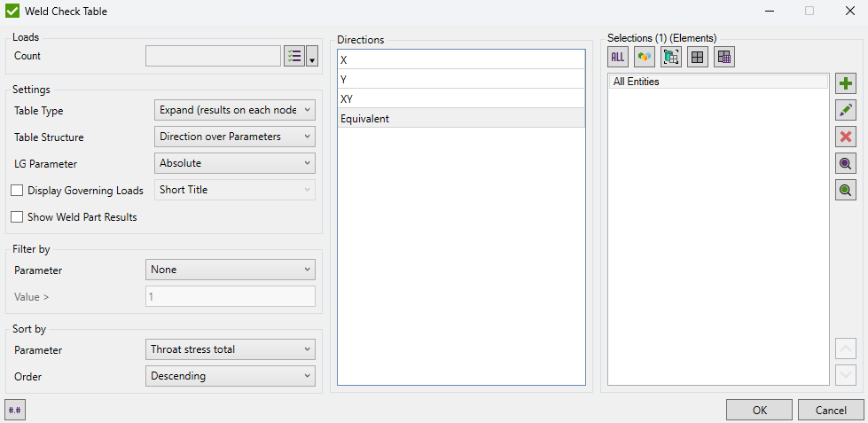Open the Sort by Parameter dropdown

(230, 349)
